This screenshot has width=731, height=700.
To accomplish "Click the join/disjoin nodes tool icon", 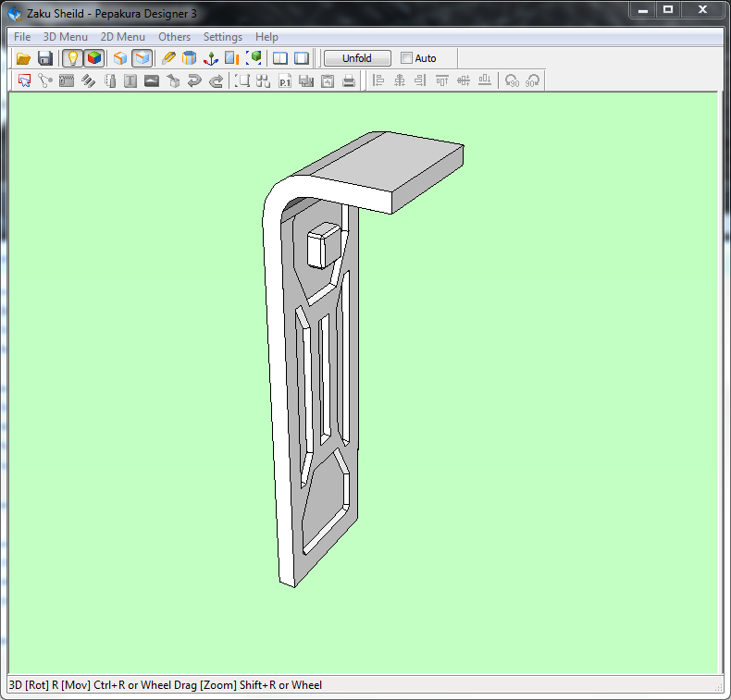I will click(45, 80).
